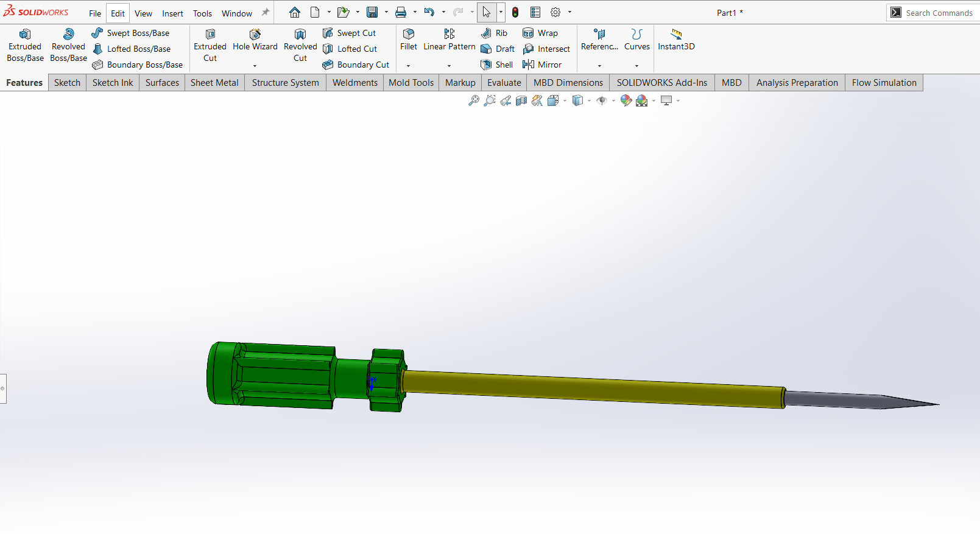Undo the last action
The image size is (980, 534).
429,12
